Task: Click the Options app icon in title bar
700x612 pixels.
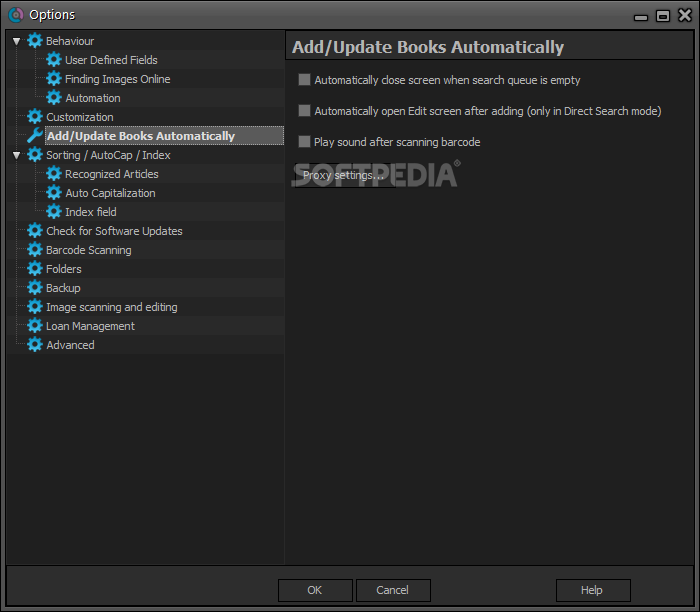Action: [16, 15]
